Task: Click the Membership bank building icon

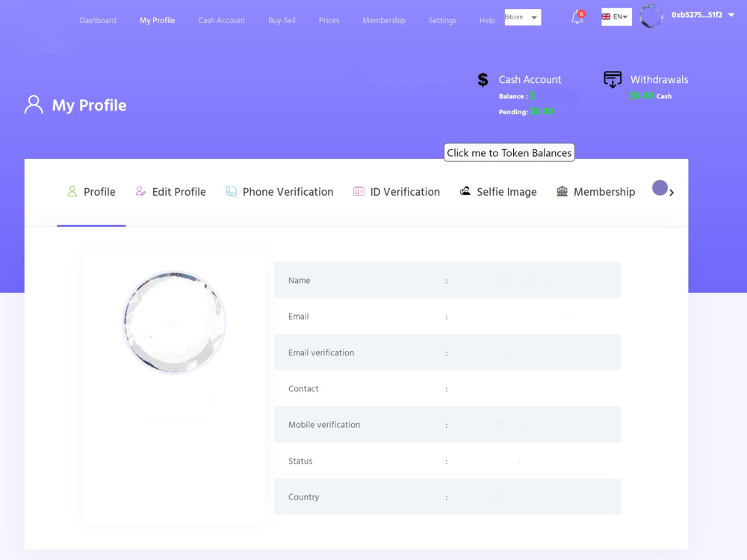Action: pyautogui.click(x=562, y=191)
